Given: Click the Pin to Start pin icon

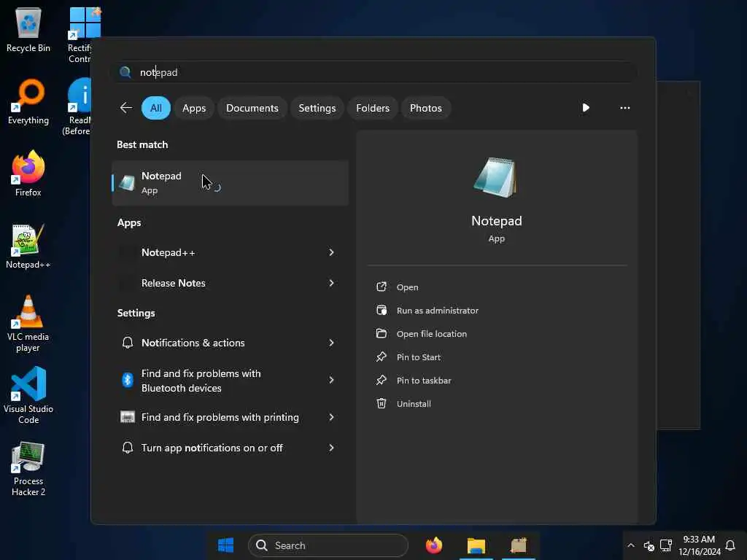Looking at the screenshot, I should [x=381, y=357].
